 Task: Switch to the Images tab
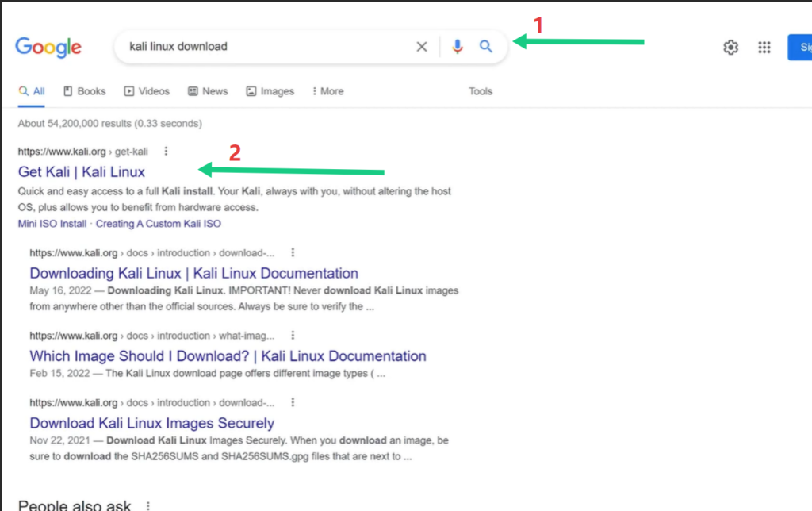point(270,91)
